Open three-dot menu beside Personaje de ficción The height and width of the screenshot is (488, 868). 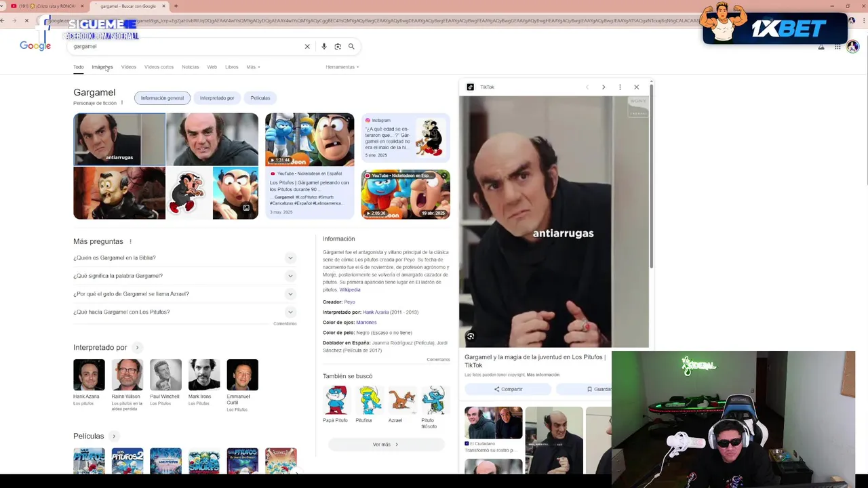tap(122, 103)
